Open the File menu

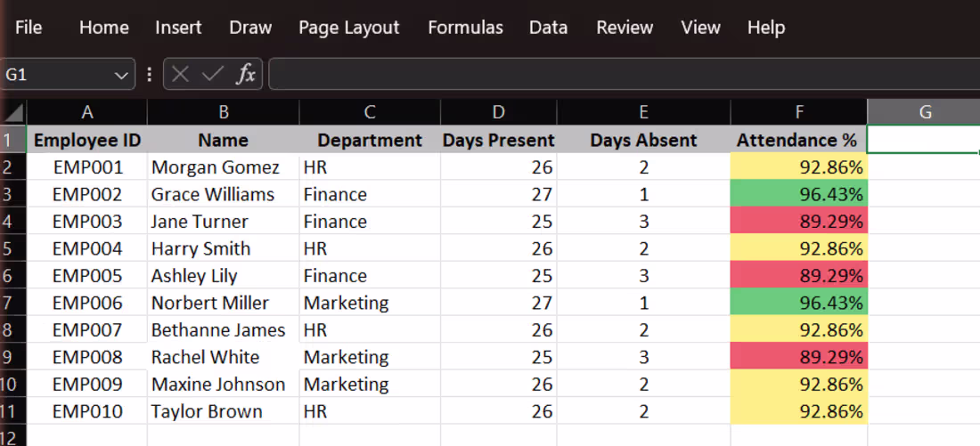[x=29, y=28]
